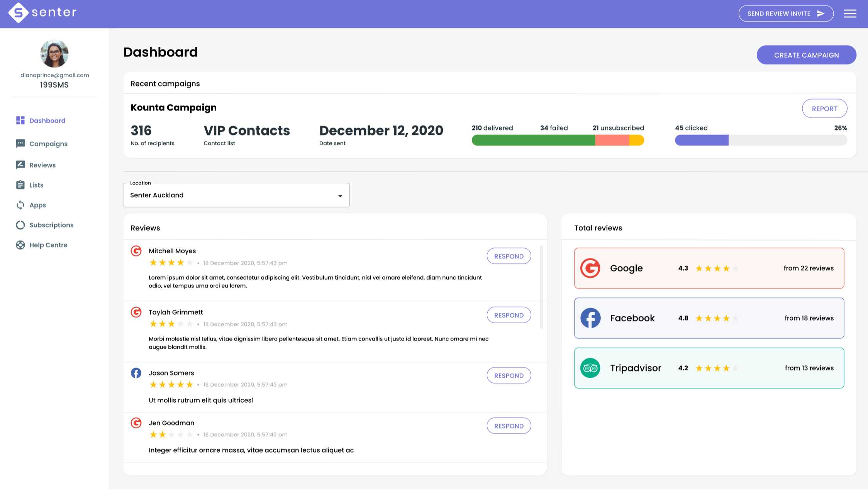Screen dimensions: 868x499
Task: Expand the Location dropdown arrow
Action: coord(340,196)
